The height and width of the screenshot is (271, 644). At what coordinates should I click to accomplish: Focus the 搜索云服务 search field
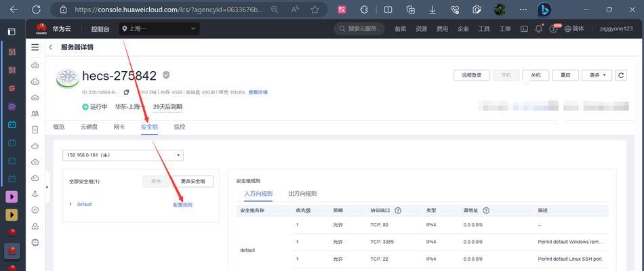(x=360, y=28)
